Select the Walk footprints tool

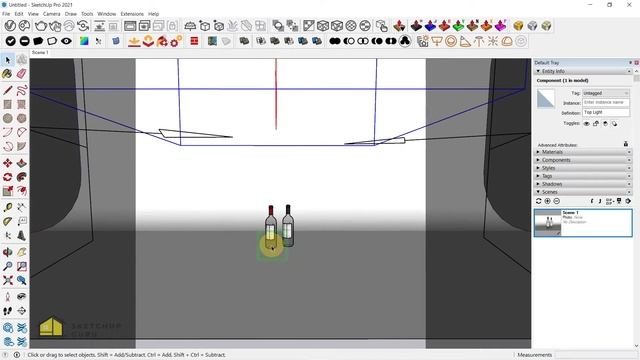7,311
